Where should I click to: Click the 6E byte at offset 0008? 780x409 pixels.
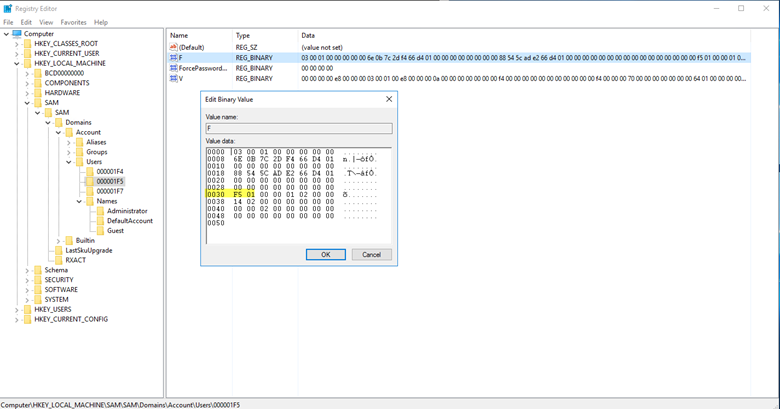pos(238,159)
